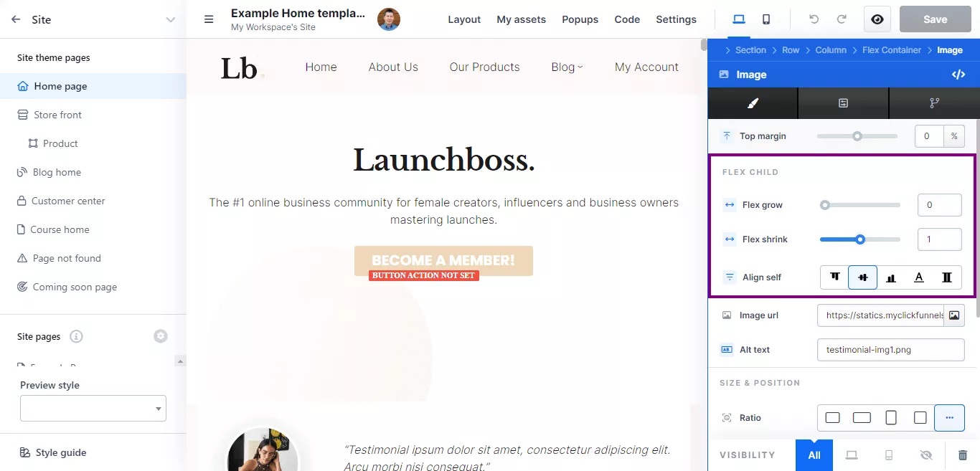This screenshot has height=471, width=980.
Task: Expand the Blog menu in page nav
Action: [x=567, y=67]
